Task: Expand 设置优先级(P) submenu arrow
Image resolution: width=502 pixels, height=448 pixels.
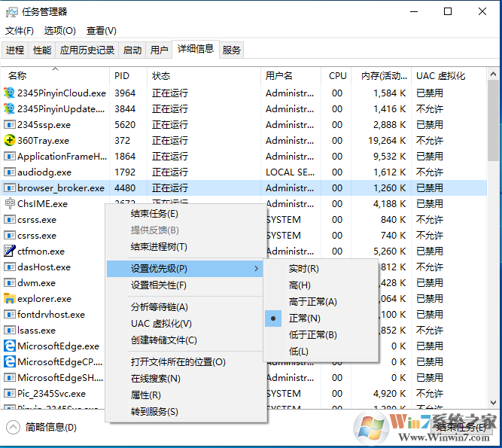Action: pos(256,268)
